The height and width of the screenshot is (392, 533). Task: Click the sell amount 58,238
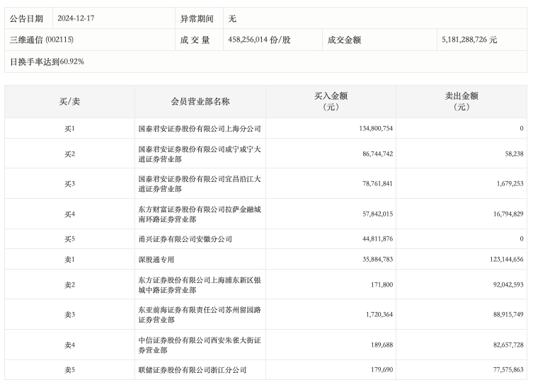[514, 154]
